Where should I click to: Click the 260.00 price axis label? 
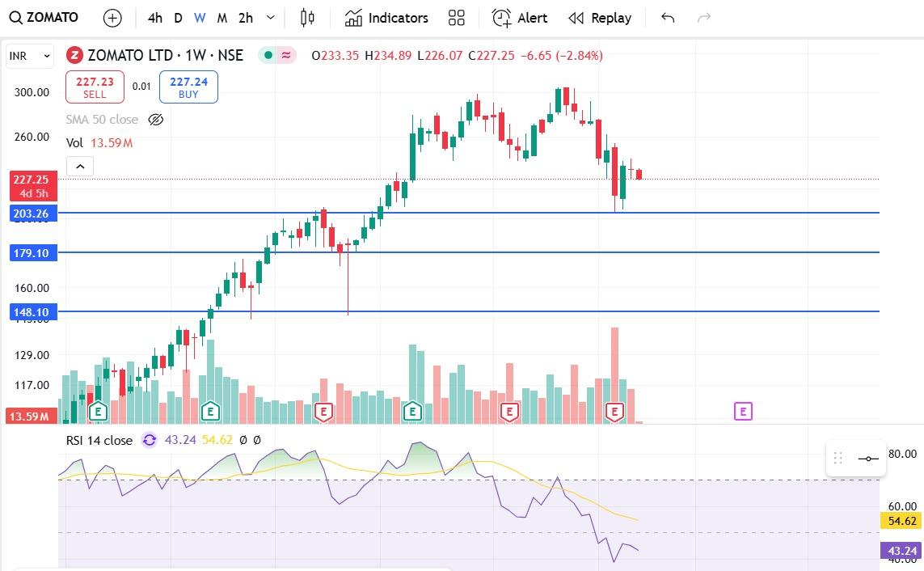32,137
